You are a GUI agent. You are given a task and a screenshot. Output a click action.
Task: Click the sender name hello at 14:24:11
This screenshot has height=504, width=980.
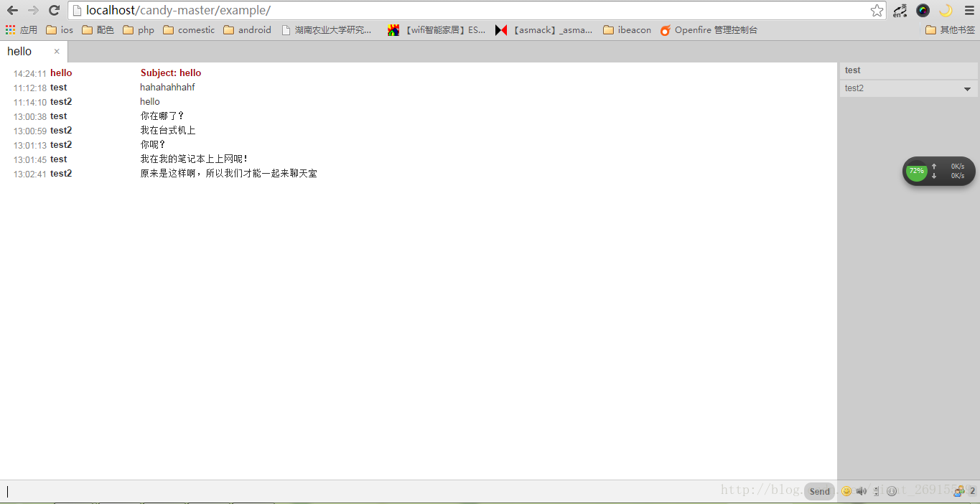click(61, 73)
